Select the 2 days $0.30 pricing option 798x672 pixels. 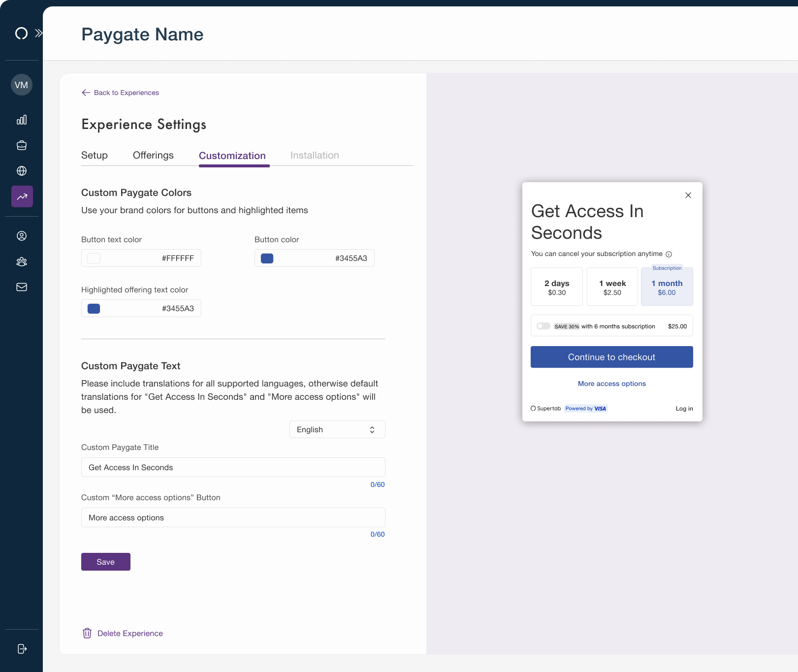click(557, 287)
